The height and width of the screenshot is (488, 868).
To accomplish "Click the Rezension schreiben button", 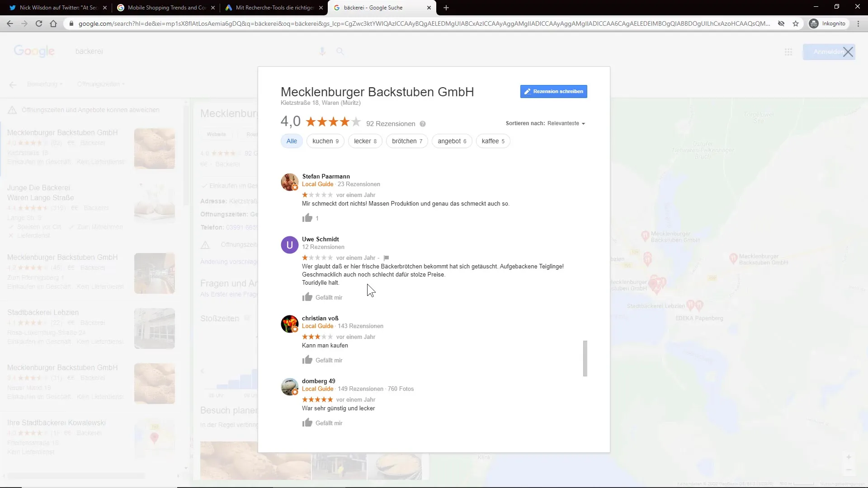I will pyautogui.click(x=553, y=91).
